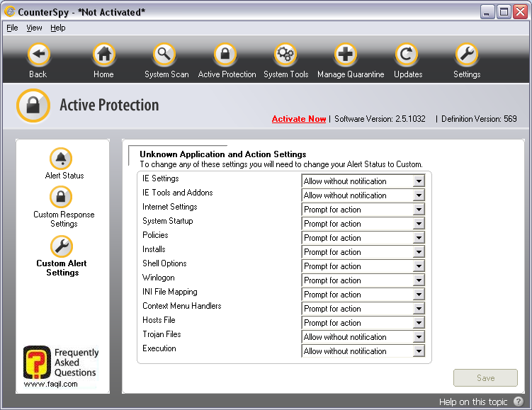Select Alert Status bell icon
532x410 pixels.
(62, 159)
